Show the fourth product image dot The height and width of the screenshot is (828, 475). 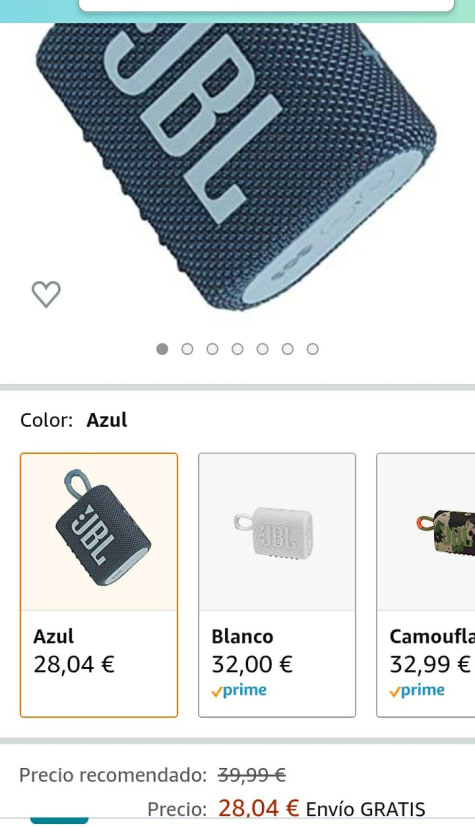[238, 349]
